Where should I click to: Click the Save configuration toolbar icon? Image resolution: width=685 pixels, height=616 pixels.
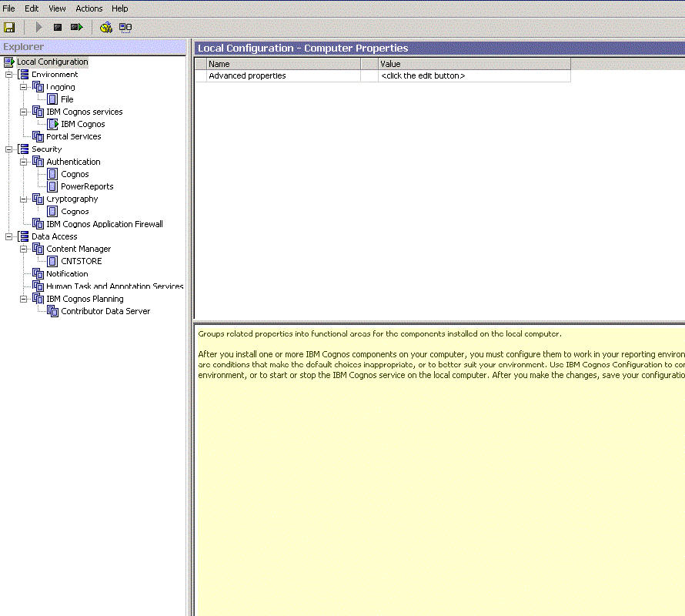[9, 28]
